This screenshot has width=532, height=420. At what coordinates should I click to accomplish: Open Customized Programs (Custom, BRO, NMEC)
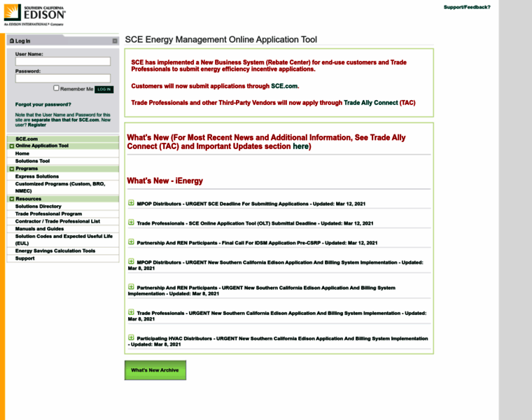[x=60, y=188]
